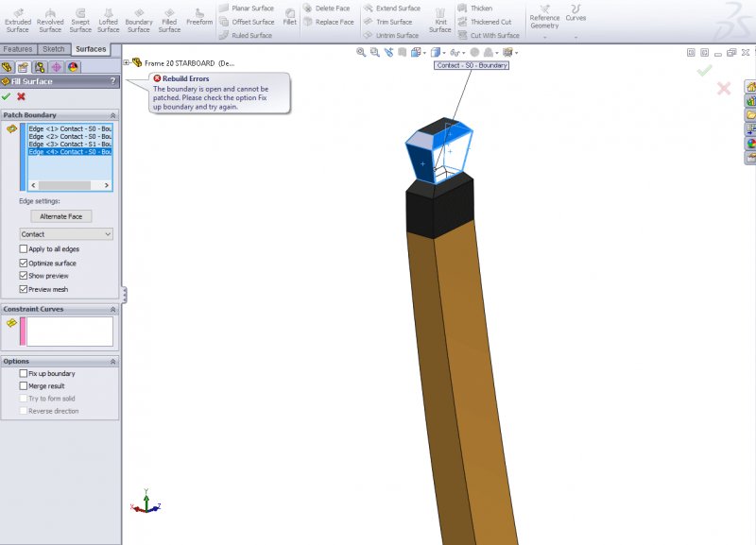Click the Alternate Face button
756x545 pixels.
61,216
